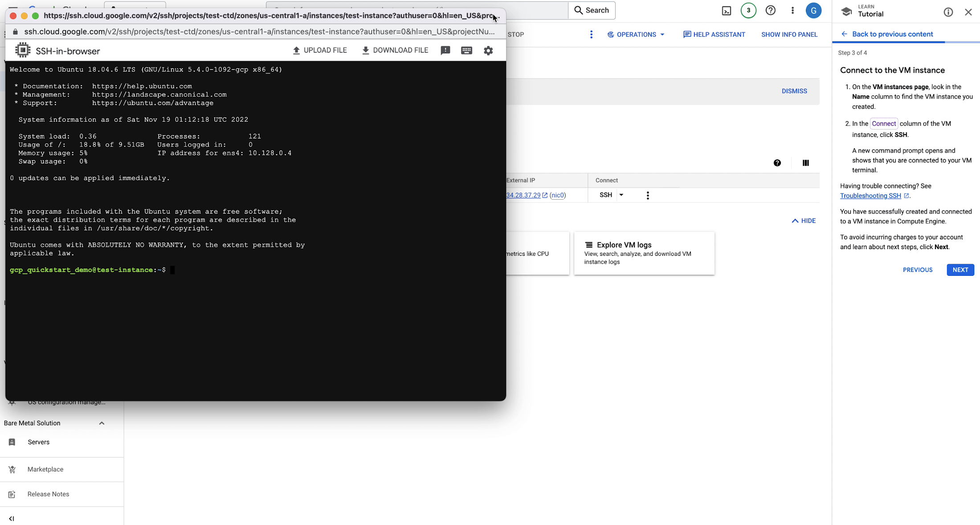The image size is (980, 525).
Task: Click NEXT button in tutorial panel
Action: pyautogui.click(x=961, y=270)
